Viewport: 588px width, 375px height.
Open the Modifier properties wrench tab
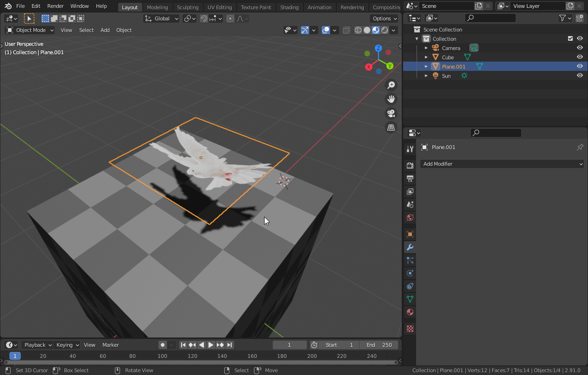coord(410,247)
